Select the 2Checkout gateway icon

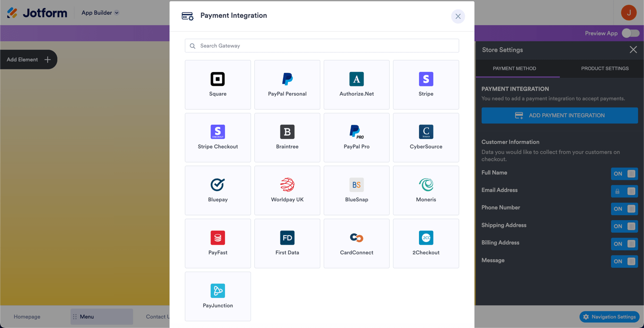coord(426,238)
